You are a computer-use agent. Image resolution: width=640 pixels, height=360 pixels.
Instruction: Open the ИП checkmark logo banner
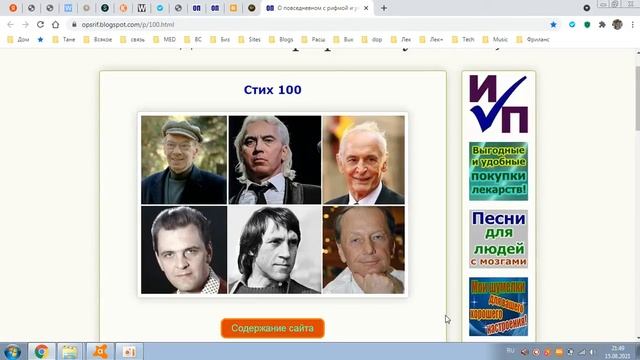(498, 104)
